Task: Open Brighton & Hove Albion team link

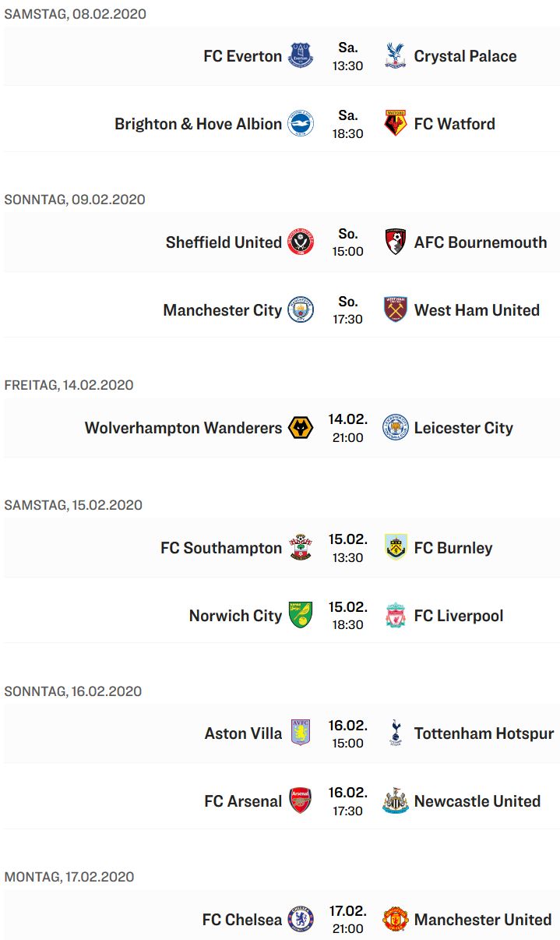Action: click(x=198, y=124)
